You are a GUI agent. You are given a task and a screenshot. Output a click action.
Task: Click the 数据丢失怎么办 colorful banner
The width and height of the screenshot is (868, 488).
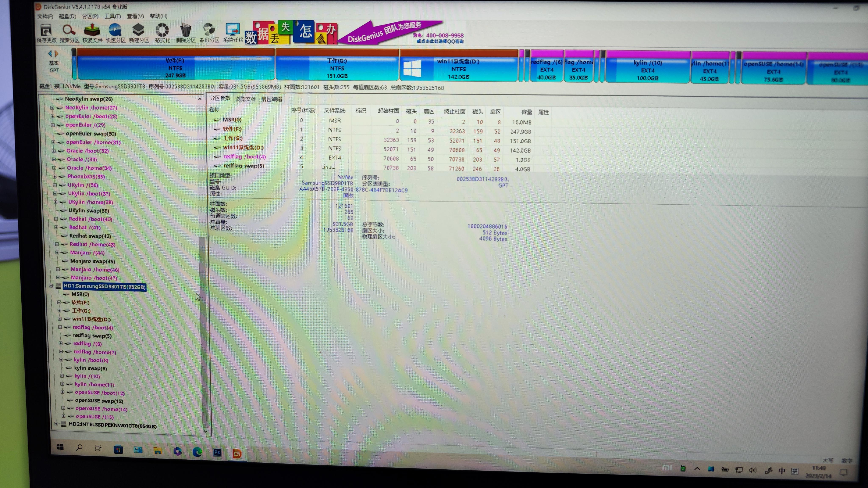point(291,33)
